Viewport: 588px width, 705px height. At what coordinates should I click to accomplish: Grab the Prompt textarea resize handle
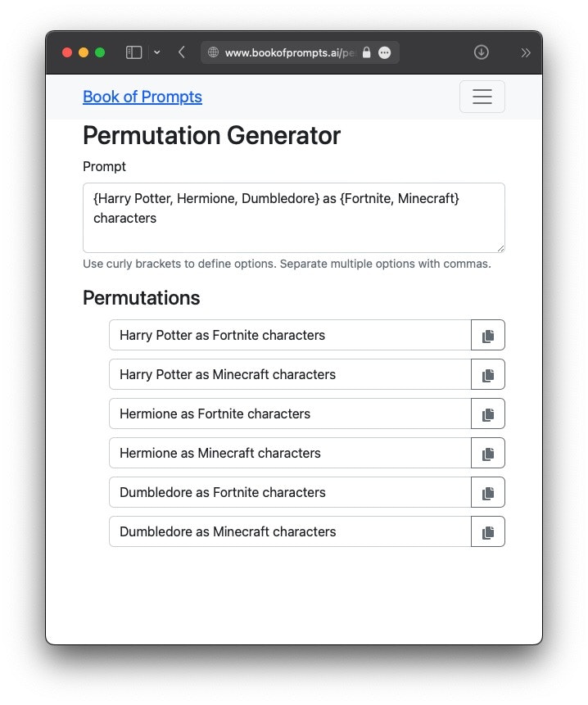[x=500, y=248]
